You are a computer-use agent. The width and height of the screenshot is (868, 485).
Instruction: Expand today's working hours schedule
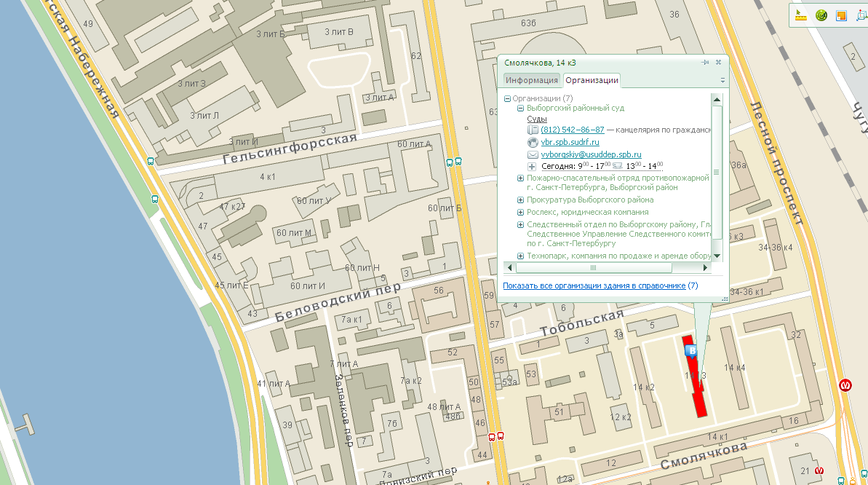tap(532, 166)
